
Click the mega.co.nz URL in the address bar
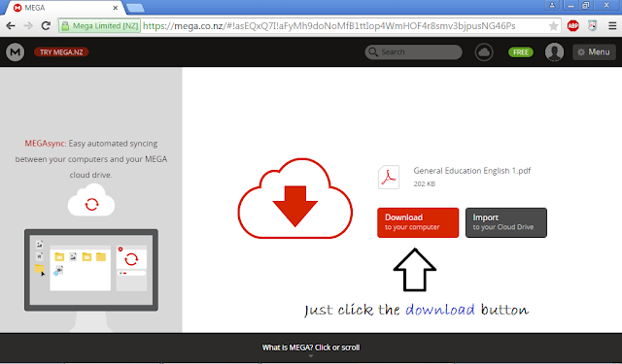point(328,26)
